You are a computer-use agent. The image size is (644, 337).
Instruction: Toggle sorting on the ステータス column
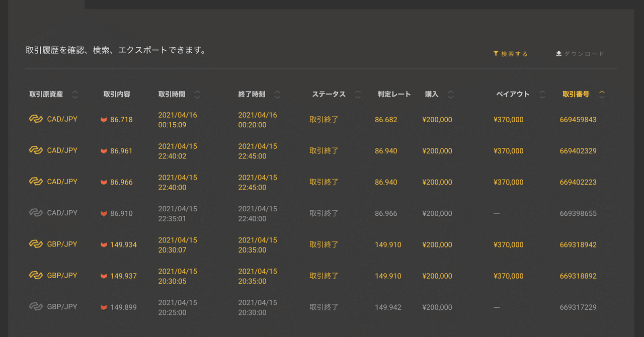pos(357,94)
